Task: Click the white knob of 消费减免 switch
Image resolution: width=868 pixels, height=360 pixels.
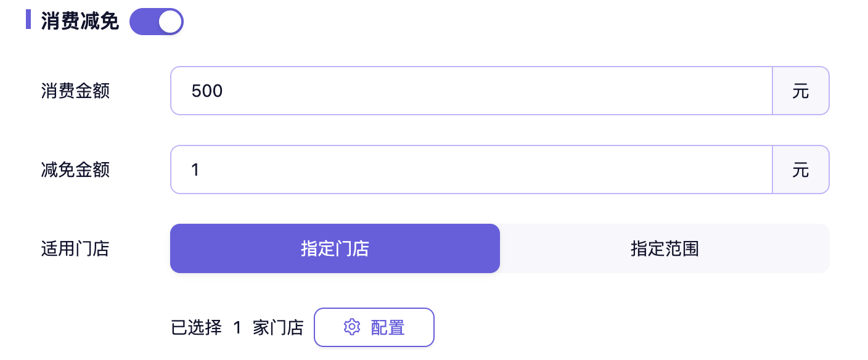Action: point(170,22)
